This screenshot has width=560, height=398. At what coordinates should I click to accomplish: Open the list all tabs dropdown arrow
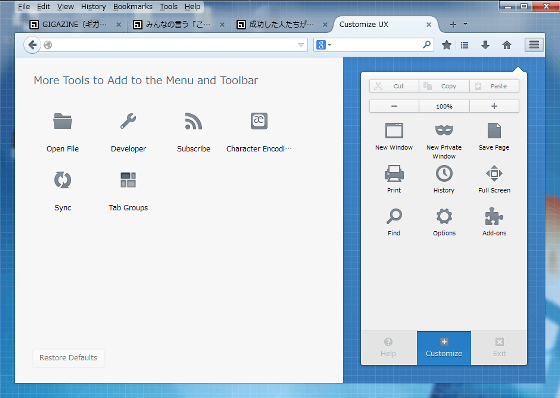(x=465, y=24)
